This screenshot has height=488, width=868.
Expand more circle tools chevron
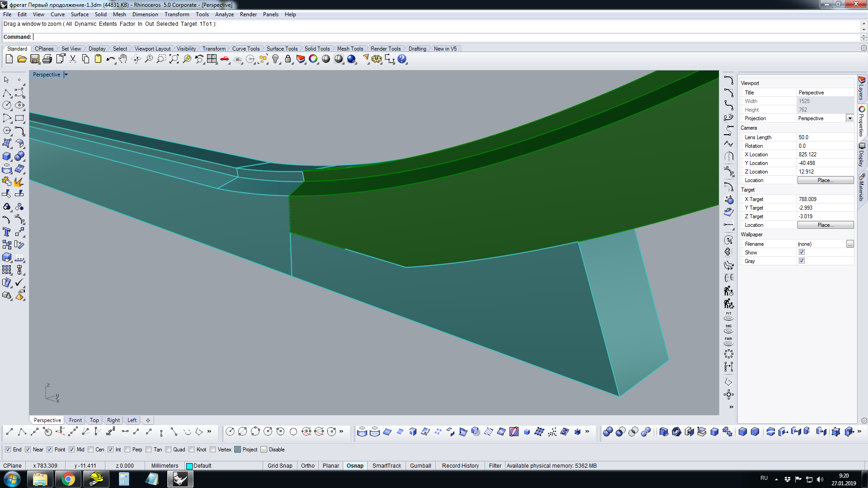[x=341, y=432]
